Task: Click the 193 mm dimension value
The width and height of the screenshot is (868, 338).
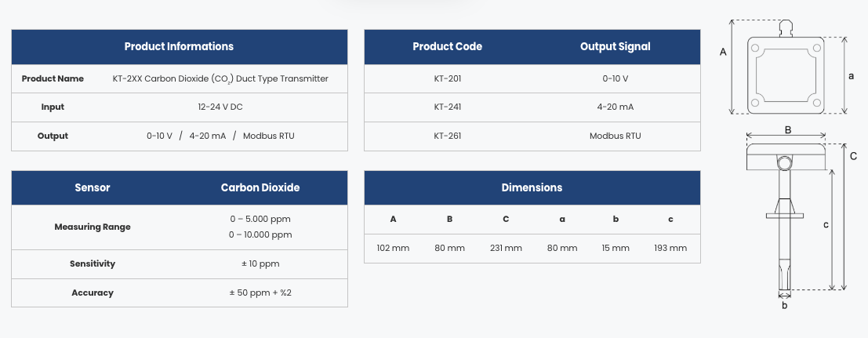Action: tap(670, 248)
